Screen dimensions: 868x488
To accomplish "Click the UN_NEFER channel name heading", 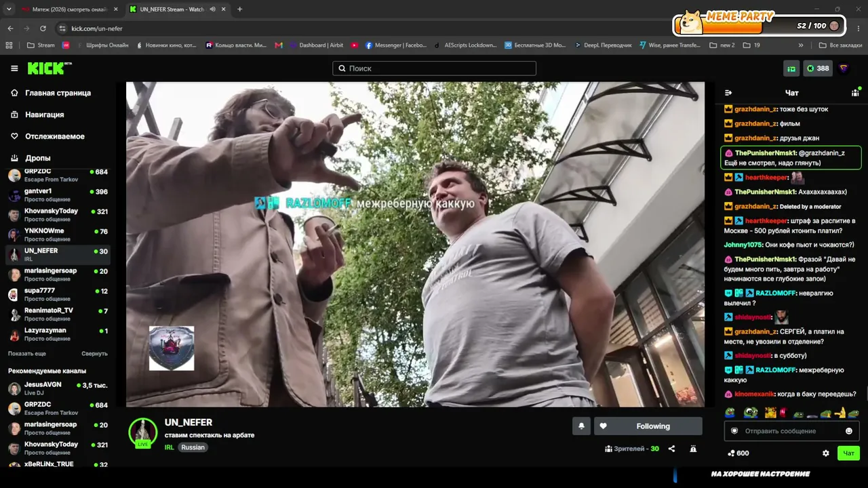I will coord(189,422).
